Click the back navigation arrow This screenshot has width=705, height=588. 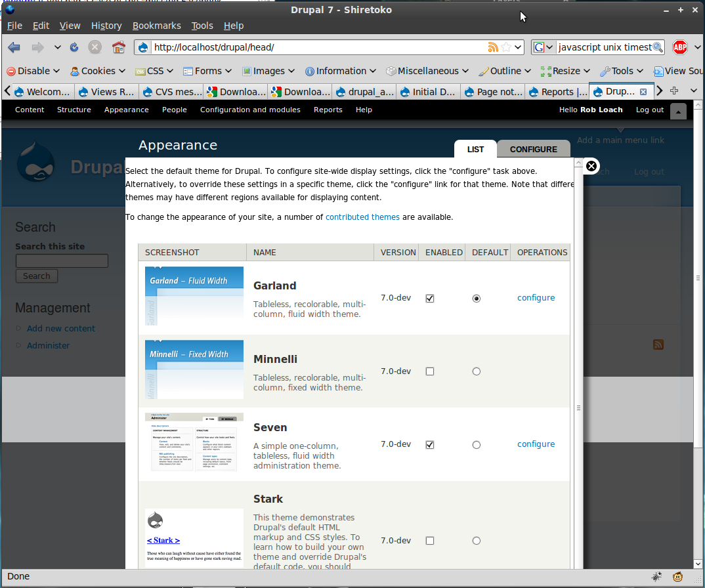pyautogui.click(x=13, y=47)
